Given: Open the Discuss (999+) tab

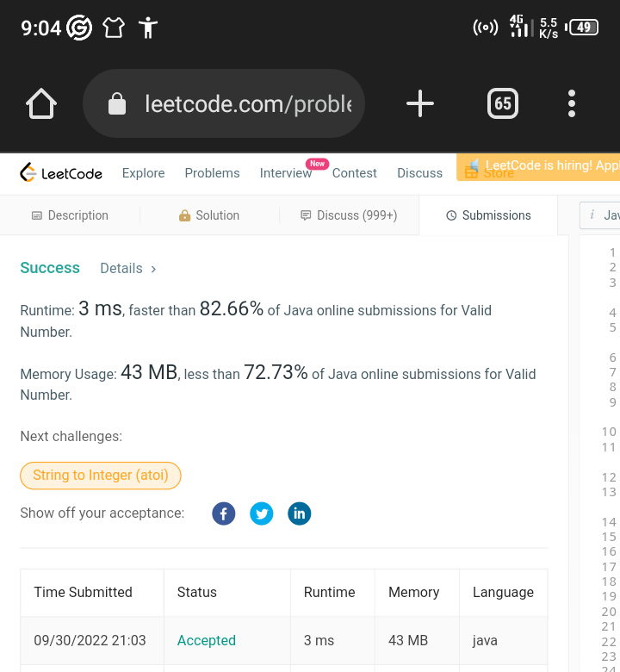Looking at the screenshot, I should point(349,215).
